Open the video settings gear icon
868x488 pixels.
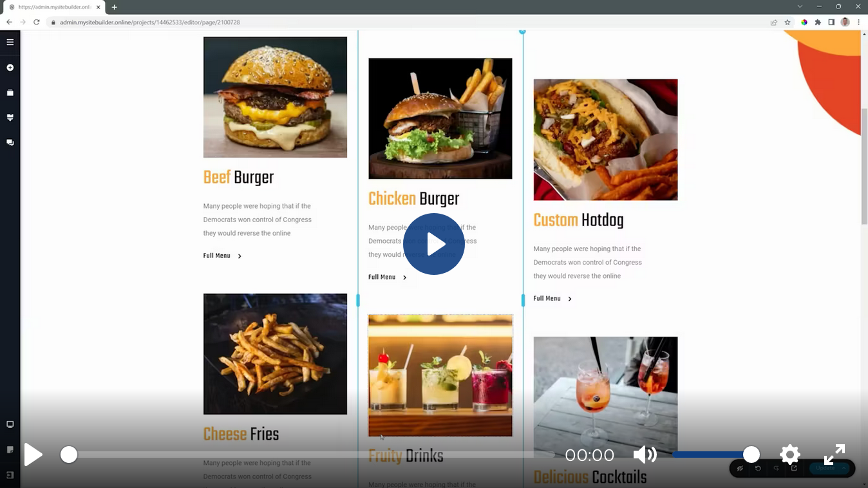789,455
